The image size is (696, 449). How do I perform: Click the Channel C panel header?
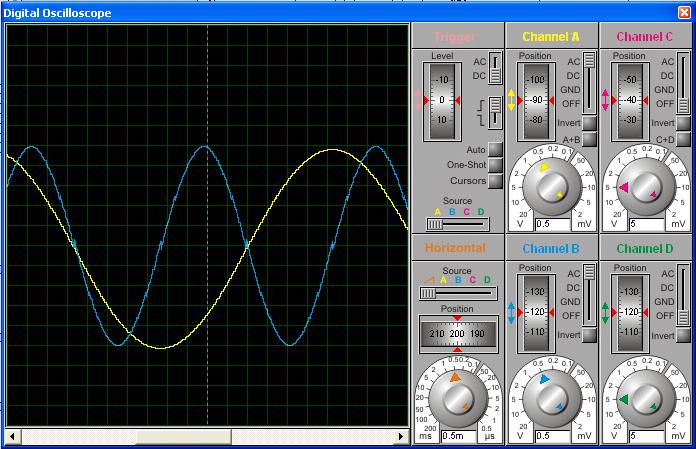click(646, 36)
